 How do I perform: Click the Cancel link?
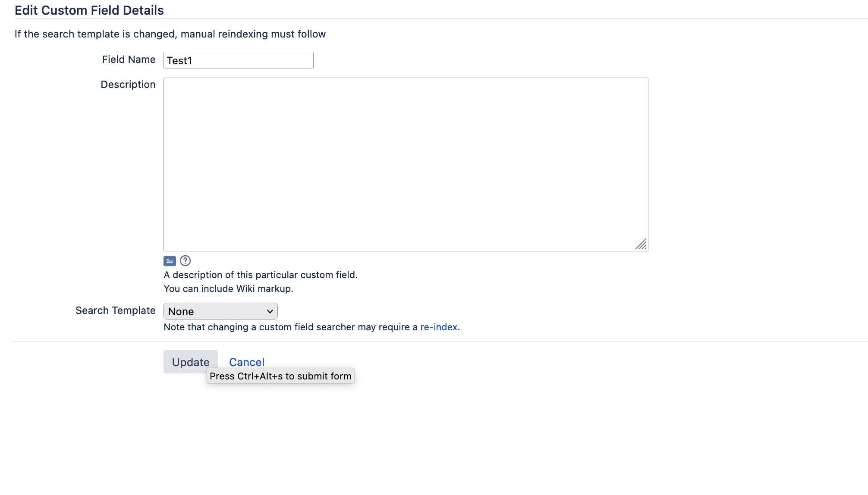[x=246, y=362]
